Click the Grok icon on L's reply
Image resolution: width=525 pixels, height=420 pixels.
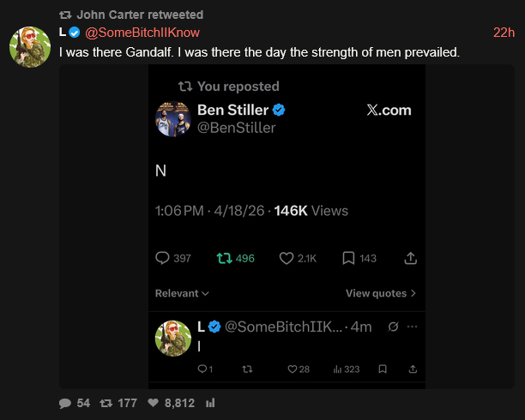[392, 327]
